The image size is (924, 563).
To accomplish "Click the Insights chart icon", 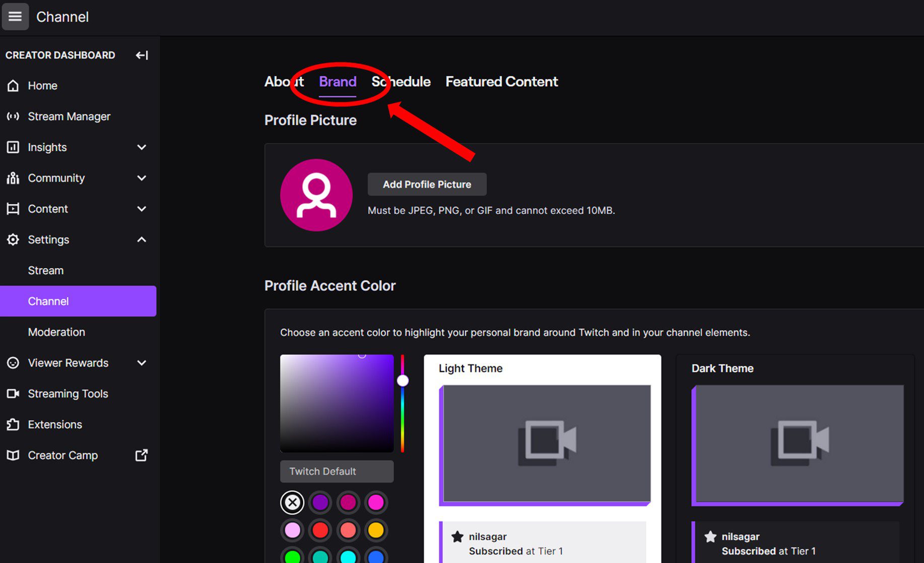I will [13, 147].
